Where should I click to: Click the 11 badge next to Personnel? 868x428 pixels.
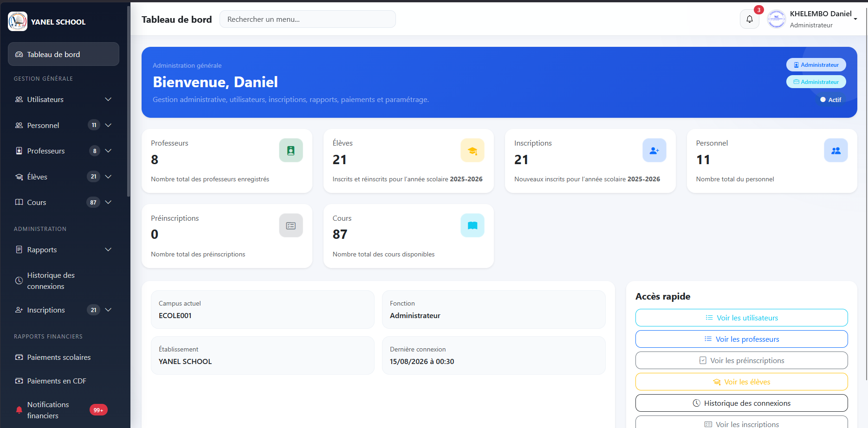pyautogui.click(x=94, y=125)
